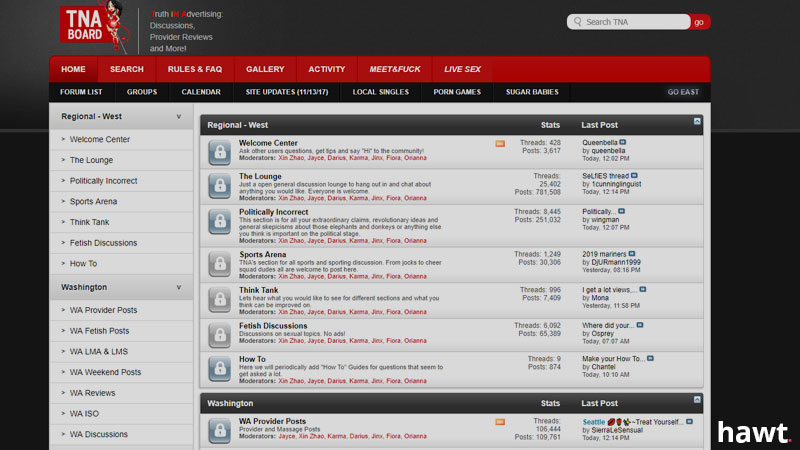The image size is (800, 450).
Task: Open WA ISO in the sidebar
Action: [x=84, y=414]
